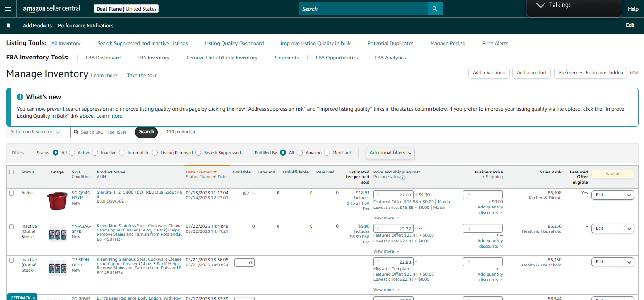
Task: Open Manage Pricing
Action: click(x=448, y=43)
